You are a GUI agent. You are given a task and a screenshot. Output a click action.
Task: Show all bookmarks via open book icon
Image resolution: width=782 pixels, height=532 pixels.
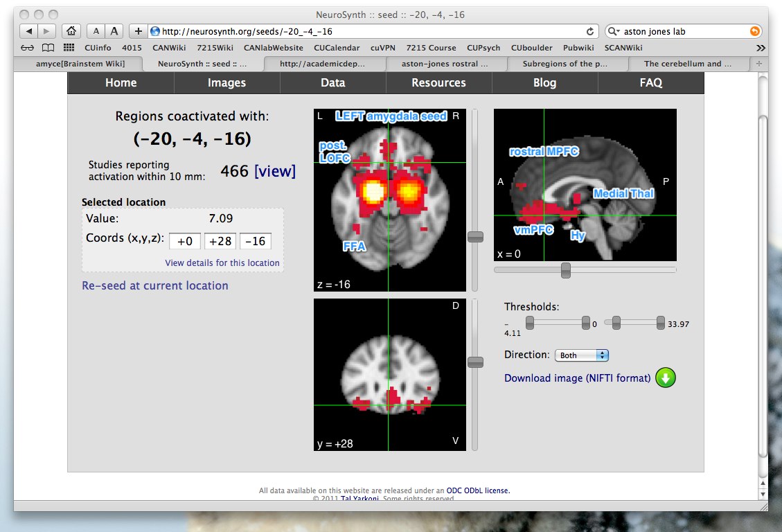[48, 48]
